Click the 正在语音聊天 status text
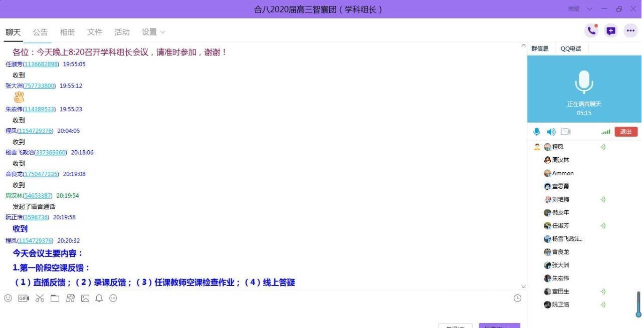This screenshot has height=328, width=644. [584, 104]
